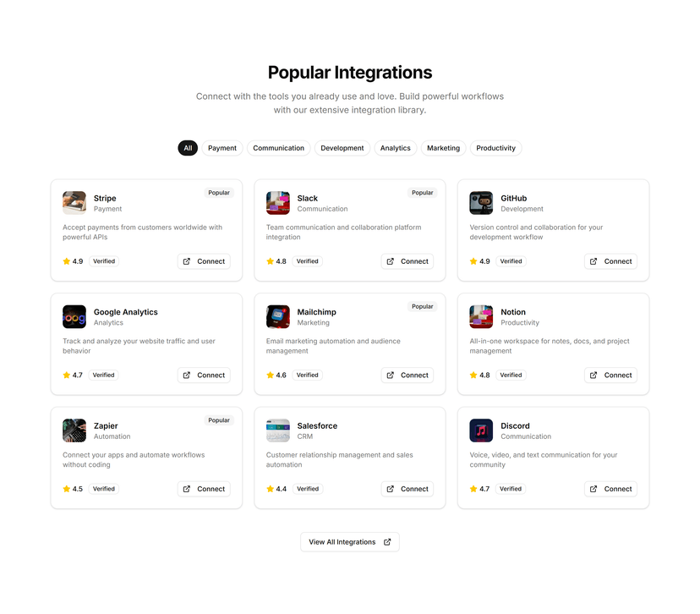
Task: Click Connect for Discord
Action: (610, 489)
